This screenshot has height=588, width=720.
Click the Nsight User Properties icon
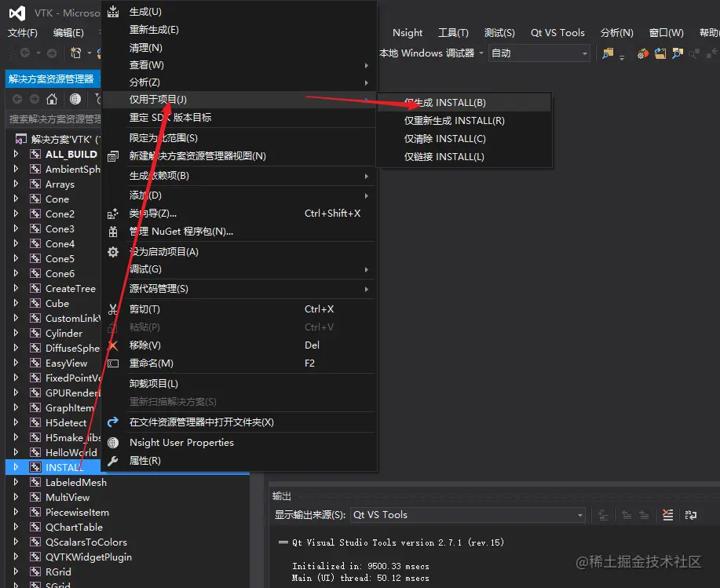pos(113,443)
